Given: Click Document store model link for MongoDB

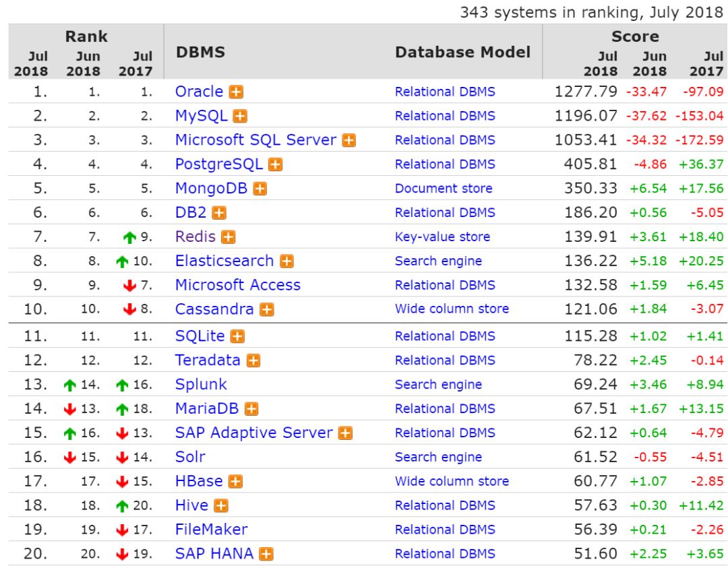Looking at the screenshot, I should click(444, 189).
